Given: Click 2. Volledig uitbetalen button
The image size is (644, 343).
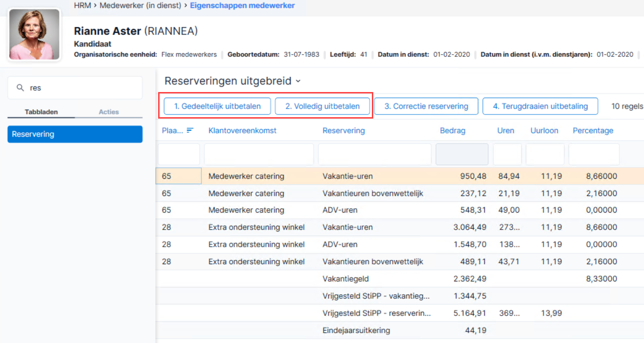Looking at the screenshot, I should pyautogui.click(x=322, y=106).
